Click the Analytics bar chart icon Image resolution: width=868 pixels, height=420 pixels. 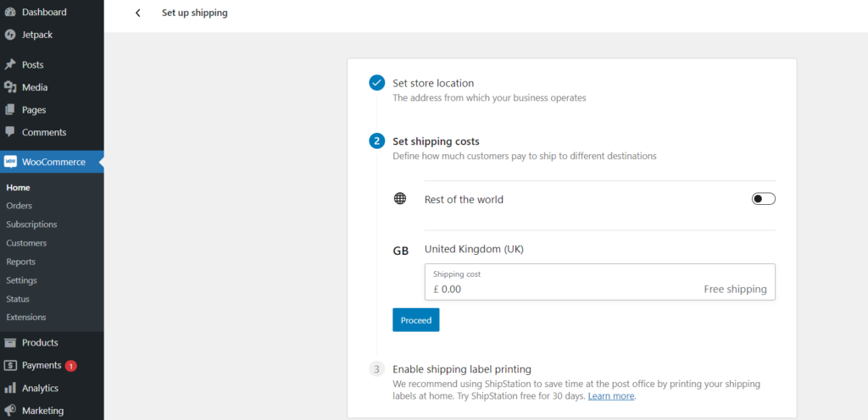[10, 388]
